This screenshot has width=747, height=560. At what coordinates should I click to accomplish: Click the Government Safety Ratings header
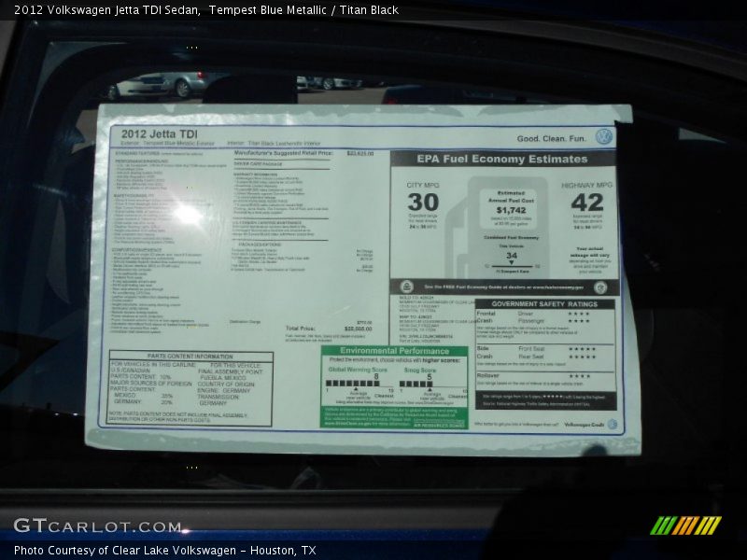(x=545, y=303)
